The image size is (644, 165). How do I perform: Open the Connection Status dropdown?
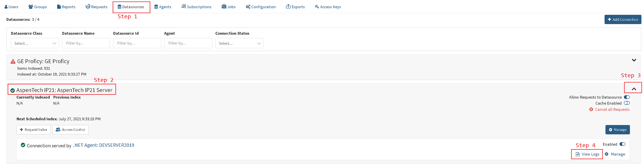click(239, 43)
